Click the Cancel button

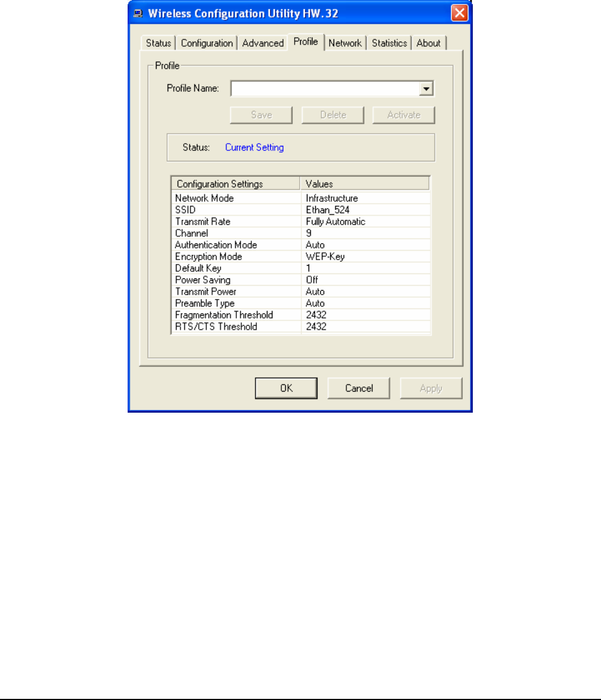click(x=359, y=388)
